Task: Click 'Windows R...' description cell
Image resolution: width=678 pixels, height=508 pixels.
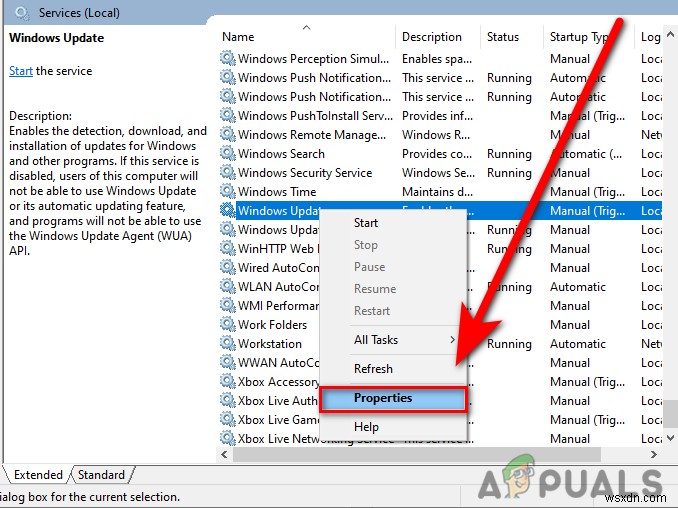Action: [436, 134]
